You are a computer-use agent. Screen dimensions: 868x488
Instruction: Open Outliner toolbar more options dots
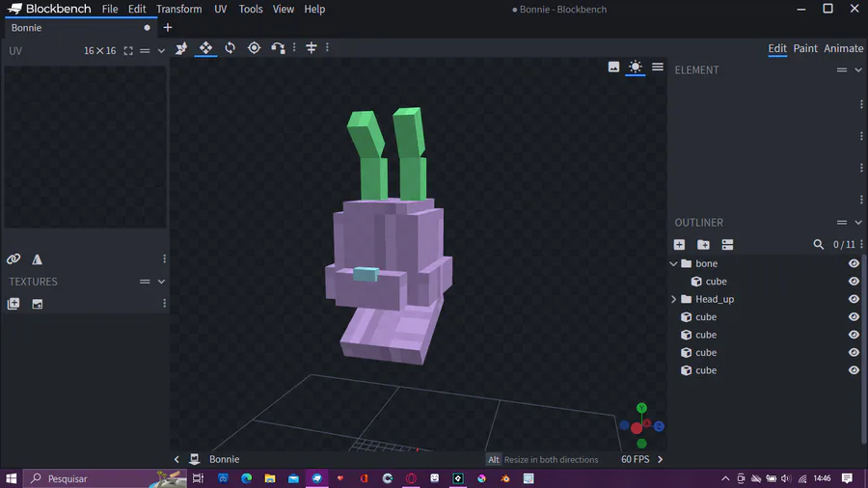(861, 244)
